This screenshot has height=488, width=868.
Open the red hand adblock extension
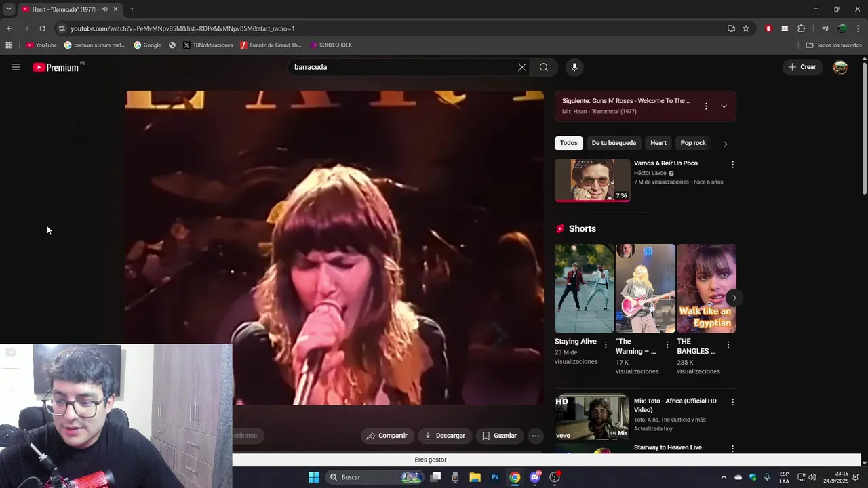coord(768,28)
